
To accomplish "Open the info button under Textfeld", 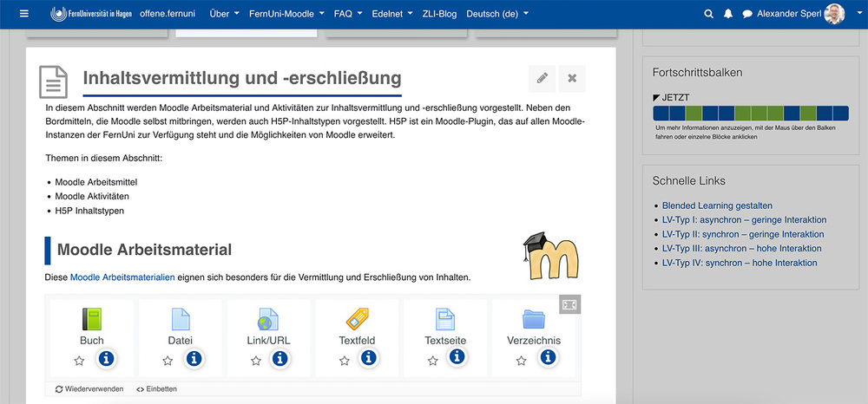I will click(369, 358).
